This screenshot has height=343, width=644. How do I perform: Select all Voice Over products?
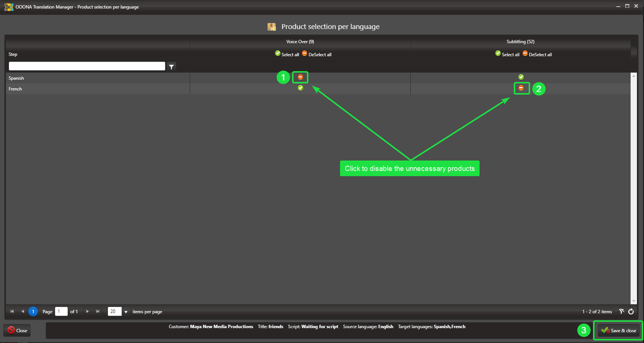click(287, 54)
